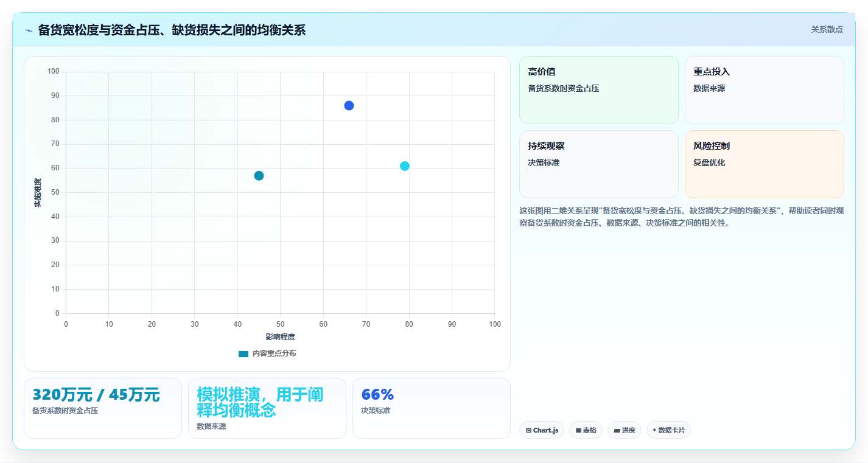Click the chart title heading 备货宽松度与资金占压

[x=172, y=30]
